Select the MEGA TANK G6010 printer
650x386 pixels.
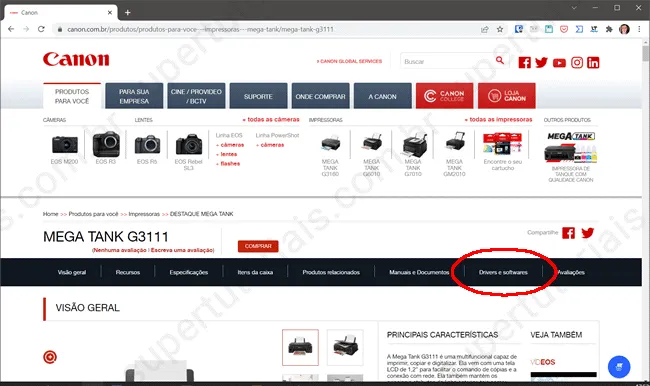(372, 155)
